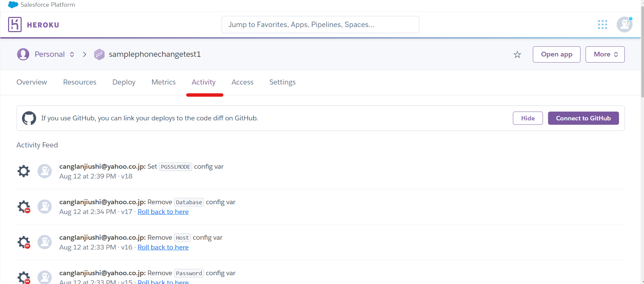This screenshot has width=644, height=284.
Task: Click the gear icon for Remove Database event
Action: coord(24,207)
